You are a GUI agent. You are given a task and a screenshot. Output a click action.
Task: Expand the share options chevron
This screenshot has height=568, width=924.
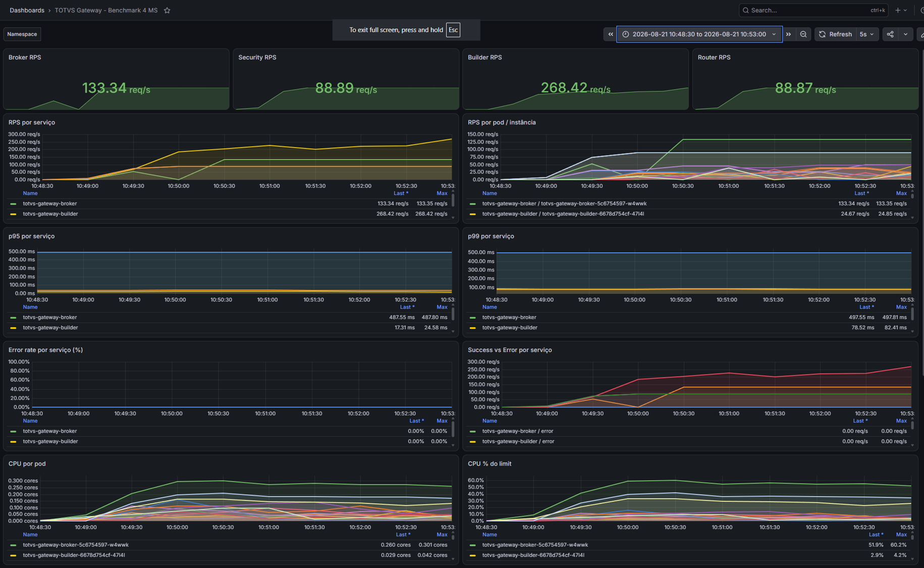pos(905,34)
